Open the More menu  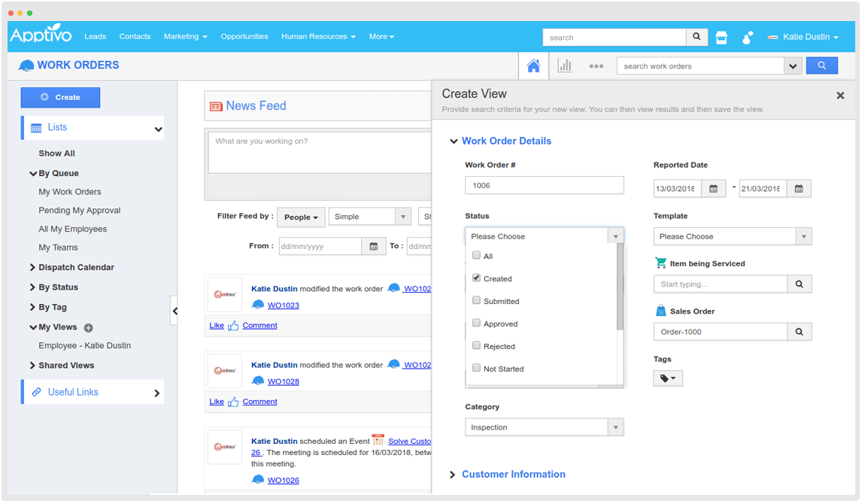click(384, 36)
